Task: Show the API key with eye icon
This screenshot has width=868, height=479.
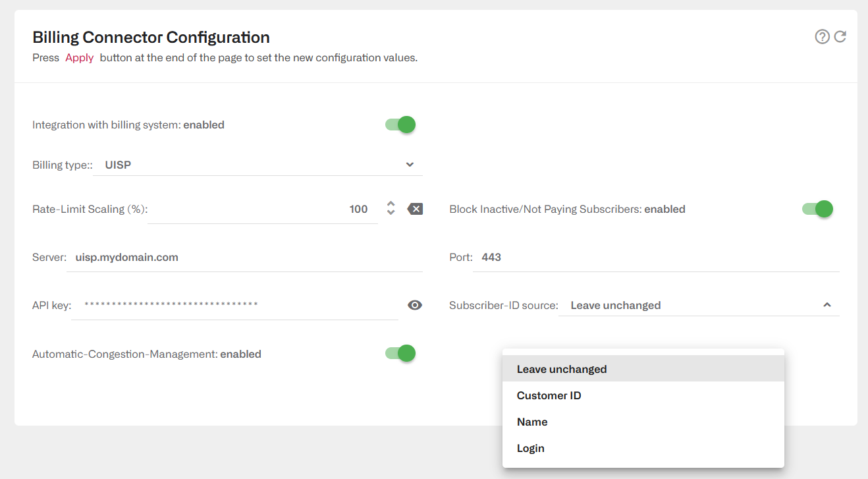Action: click(x=415, y=305)
